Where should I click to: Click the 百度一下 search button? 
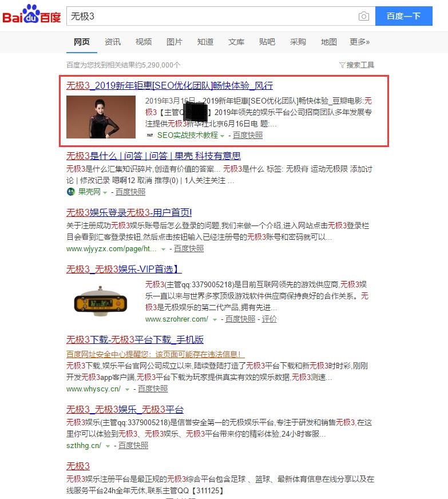pyautogui.click(x=404, y=16)
